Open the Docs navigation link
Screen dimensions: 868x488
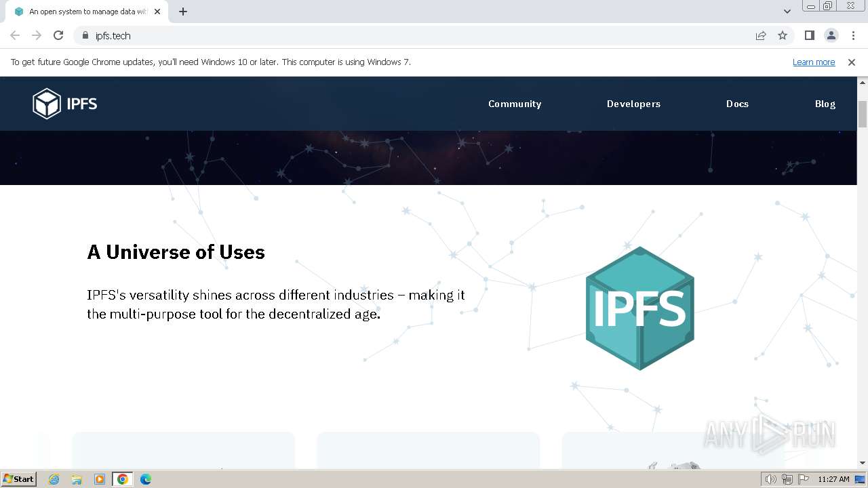(737, 104)
